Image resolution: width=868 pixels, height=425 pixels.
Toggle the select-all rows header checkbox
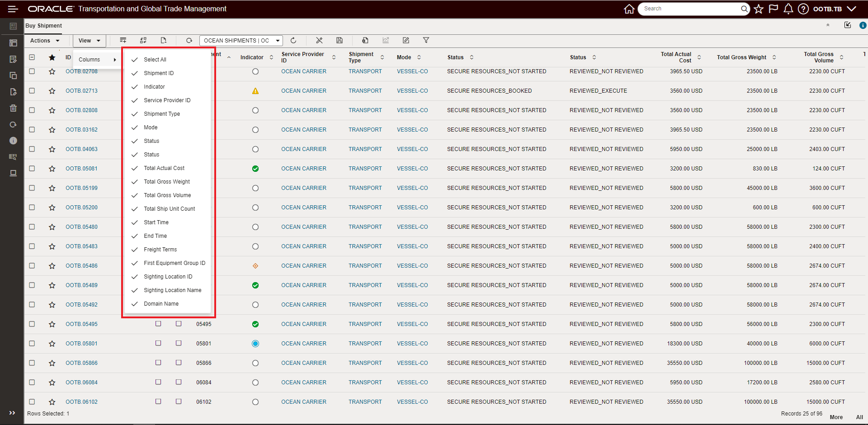(32, 57)
